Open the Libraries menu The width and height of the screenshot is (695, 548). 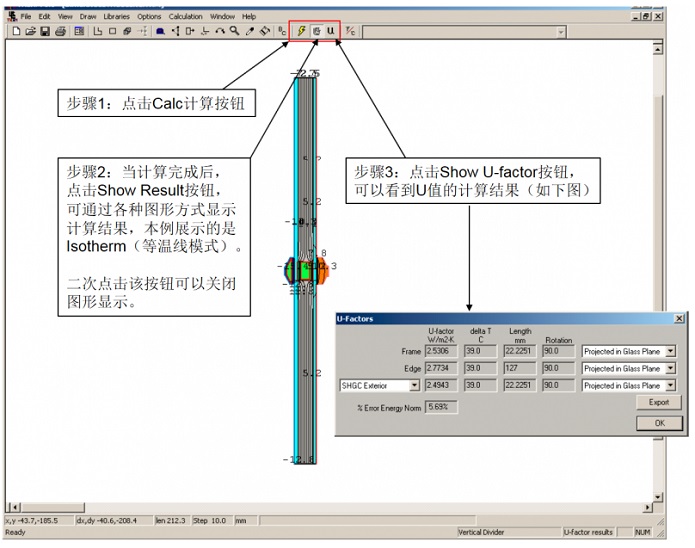116,17
